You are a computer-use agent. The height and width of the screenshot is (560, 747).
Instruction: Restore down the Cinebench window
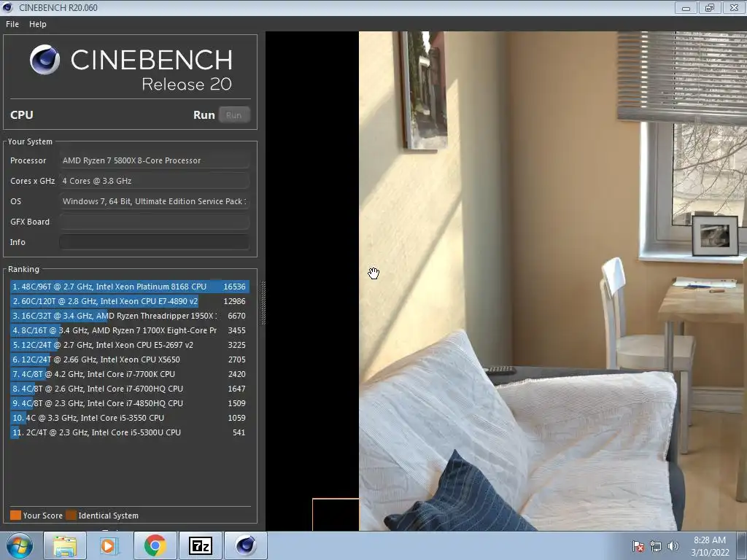pyautogui.click(x=709, y=7)
